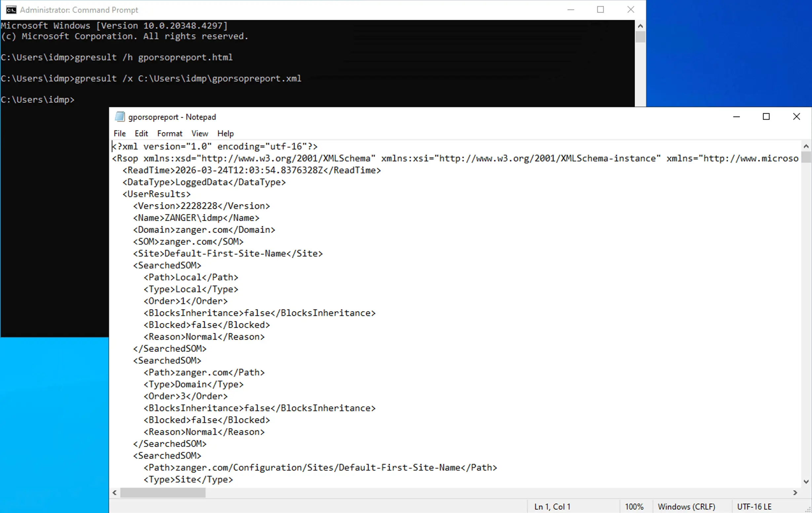The image size is (812, 513).
Task: Click the 100% zoom indicator in the status bar
Action: [x=634, y=506]
